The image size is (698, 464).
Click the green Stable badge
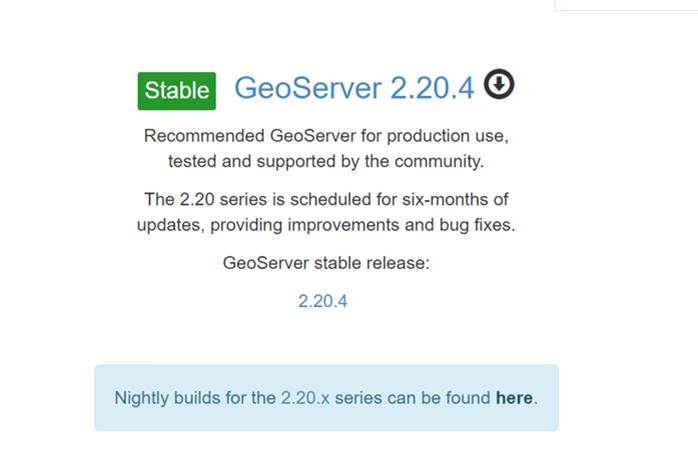point(177,91)
